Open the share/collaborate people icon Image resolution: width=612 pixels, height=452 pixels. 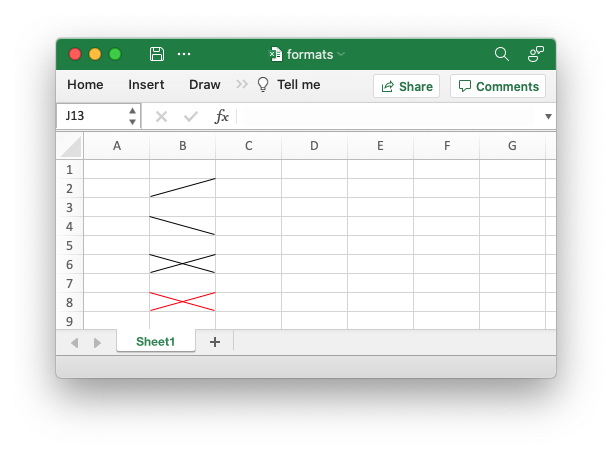536,54
